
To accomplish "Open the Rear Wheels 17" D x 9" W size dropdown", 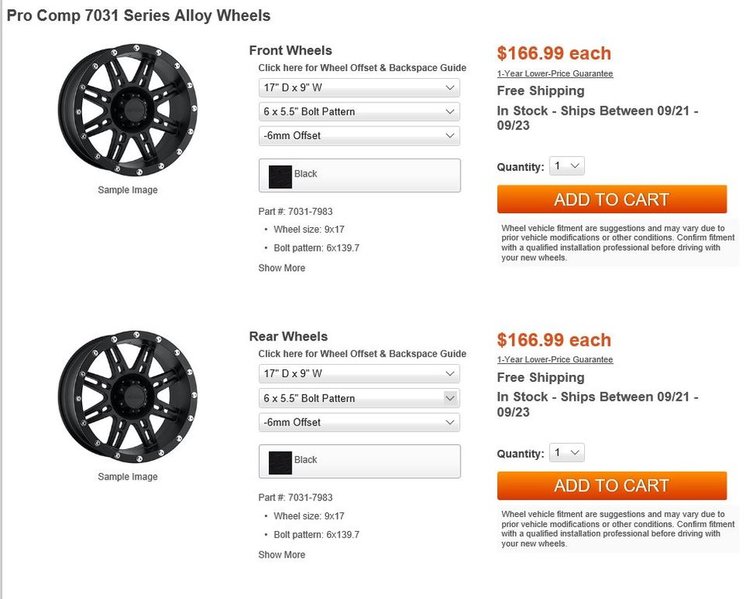I will coord(359,374).
